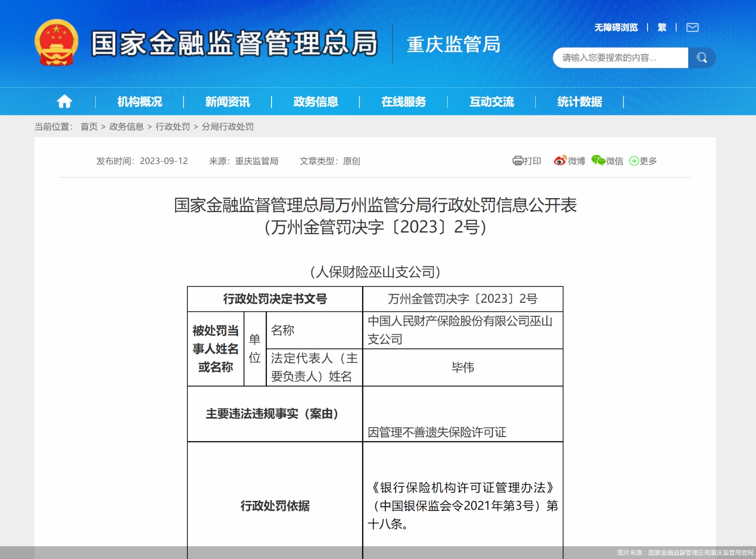Click the name 毕伟 cell
The width and height of the screenshot is (756, 559).
[463, 367]
